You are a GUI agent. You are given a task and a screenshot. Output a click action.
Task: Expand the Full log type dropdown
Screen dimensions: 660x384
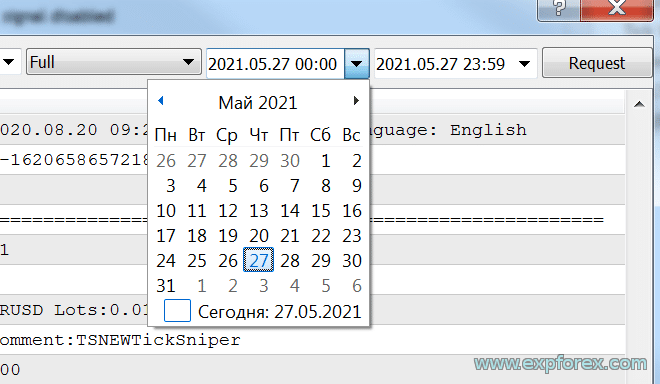tap(114, 62)
